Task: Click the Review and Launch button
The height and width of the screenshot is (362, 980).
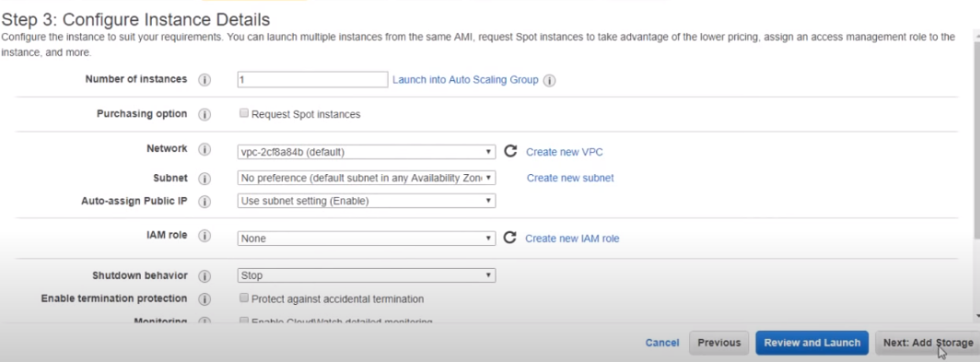Action: click(x=811, y=343)
